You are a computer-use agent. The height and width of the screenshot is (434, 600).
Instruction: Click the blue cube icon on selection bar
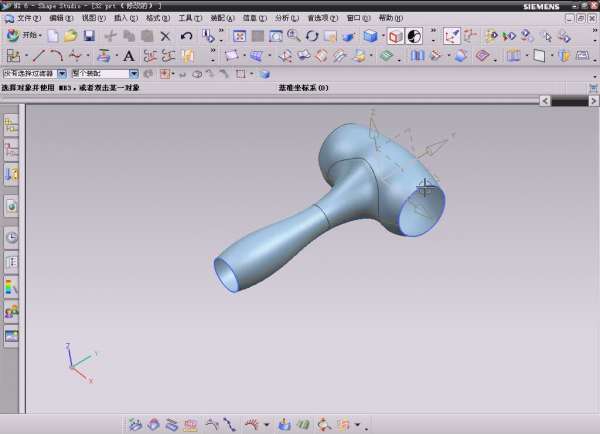pyautogui.click(x=265, y=74)
